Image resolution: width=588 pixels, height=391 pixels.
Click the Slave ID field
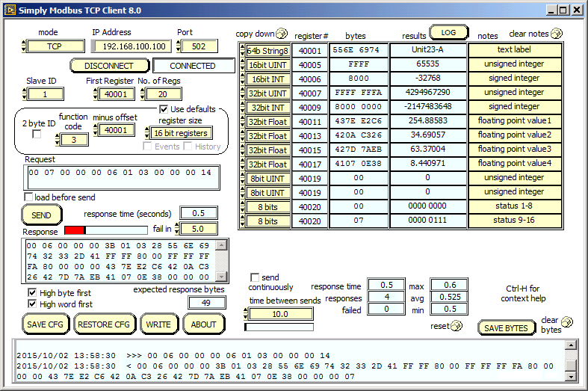tap(46, 93)
